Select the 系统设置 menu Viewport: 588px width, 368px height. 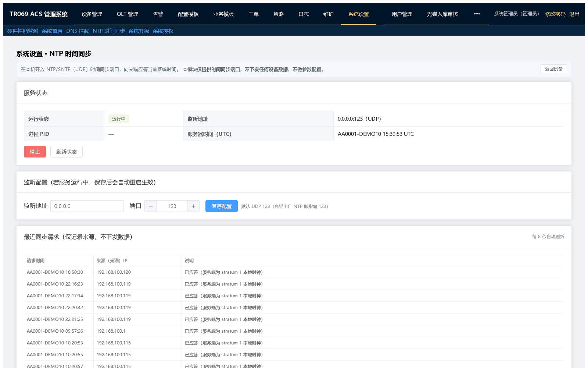(359, 14)
